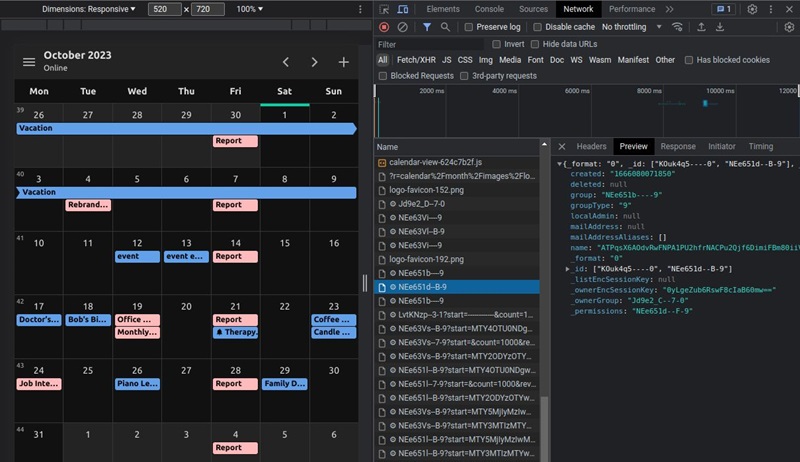Open the Initiator tab

[721, 146]
